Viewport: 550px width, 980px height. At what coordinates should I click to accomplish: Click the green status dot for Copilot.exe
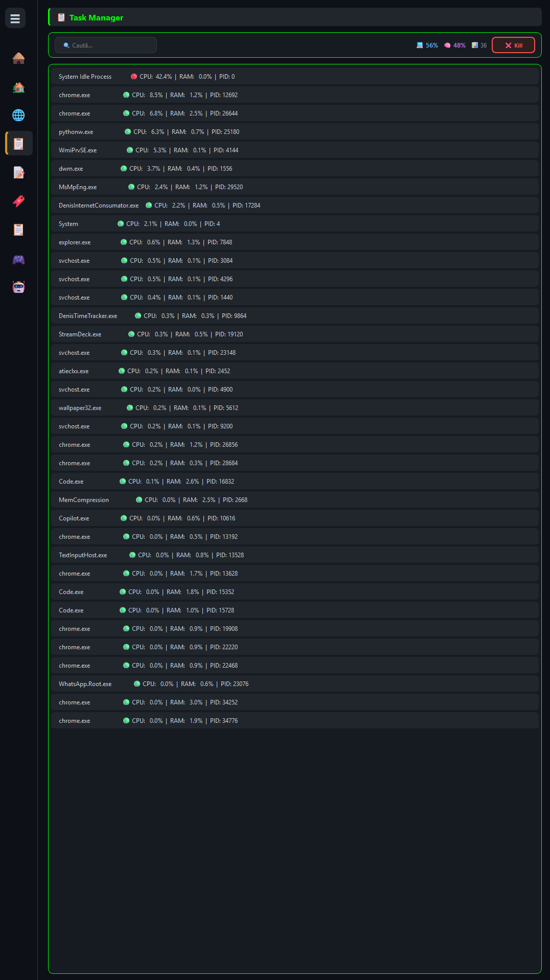(x=124, y=518)
